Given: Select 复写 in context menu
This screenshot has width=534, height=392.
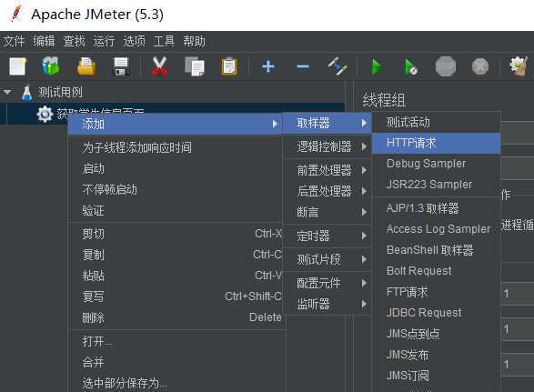Looking at the screenshot, I should (x=175, y=297).
